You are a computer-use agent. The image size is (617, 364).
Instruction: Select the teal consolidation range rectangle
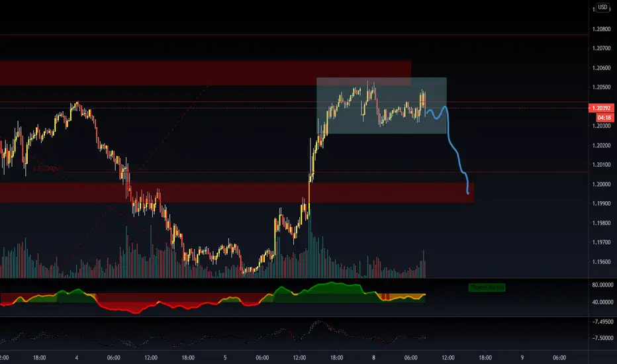381,105
